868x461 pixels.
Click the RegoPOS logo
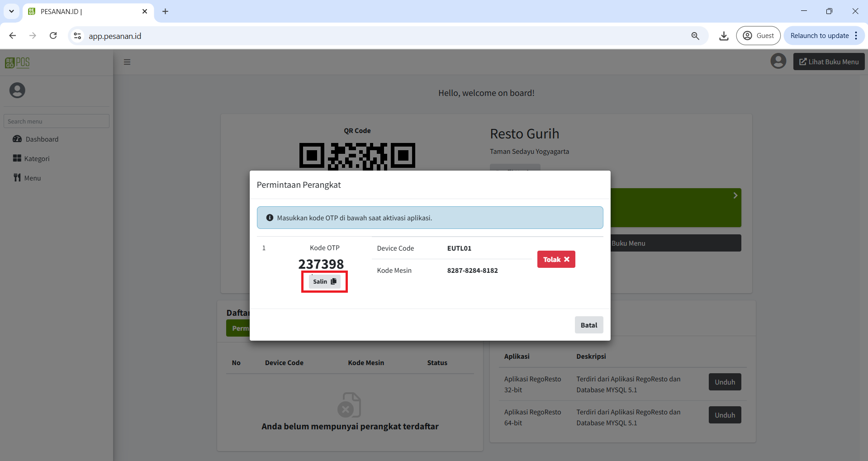pos(17,62)
